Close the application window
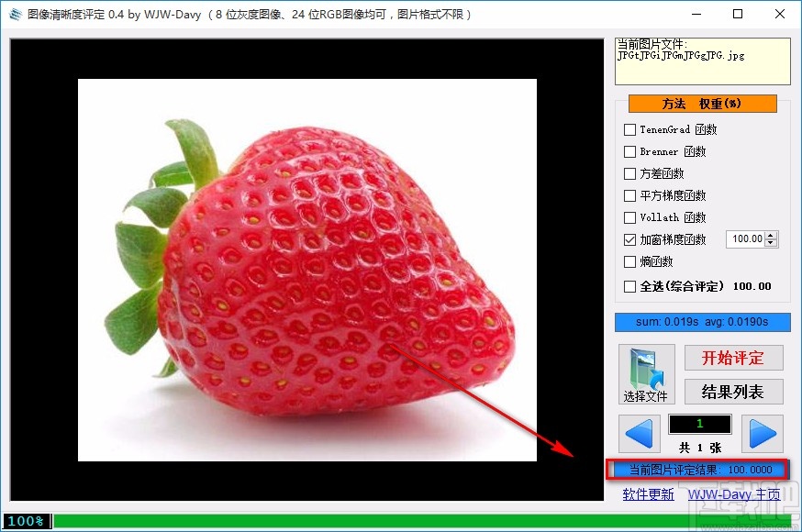The height and width of the screenshot is (532, 802). (779, 15)
